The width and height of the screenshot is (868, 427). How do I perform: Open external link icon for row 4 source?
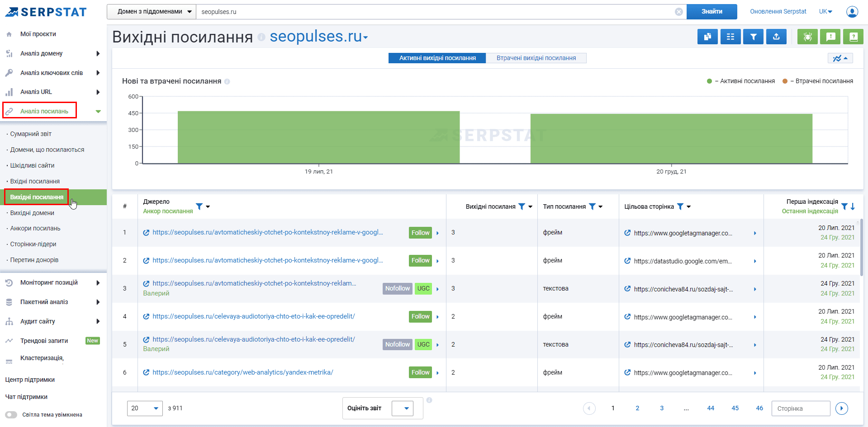(x=146, y=317)
